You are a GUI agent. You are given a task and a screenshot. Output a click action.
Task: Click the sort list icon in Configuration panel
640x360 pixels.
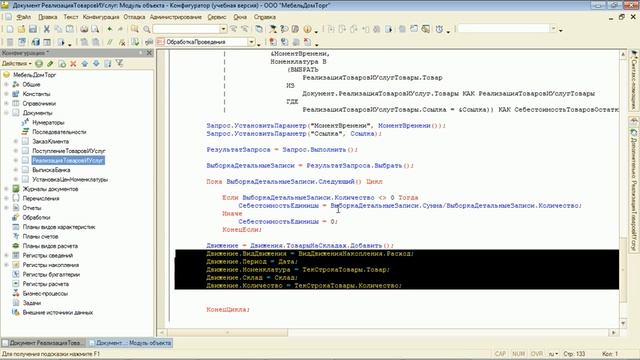point(108,63)
